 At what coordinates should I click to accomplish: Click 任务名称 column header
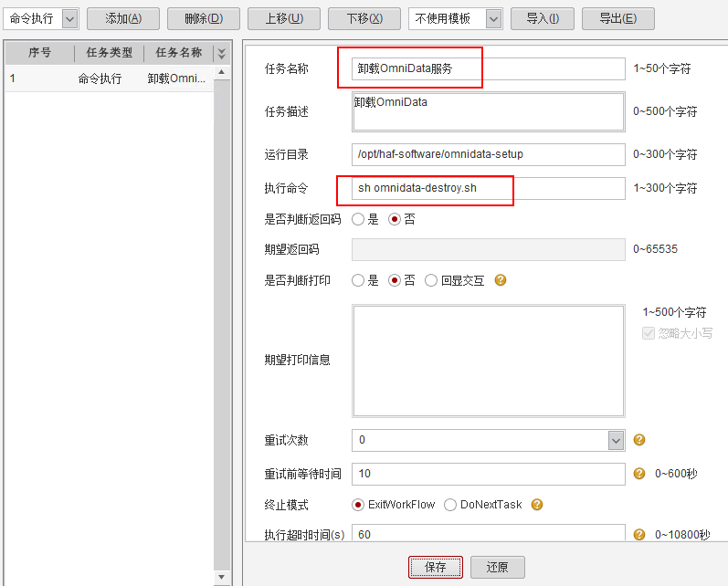(x=179, y=53)
